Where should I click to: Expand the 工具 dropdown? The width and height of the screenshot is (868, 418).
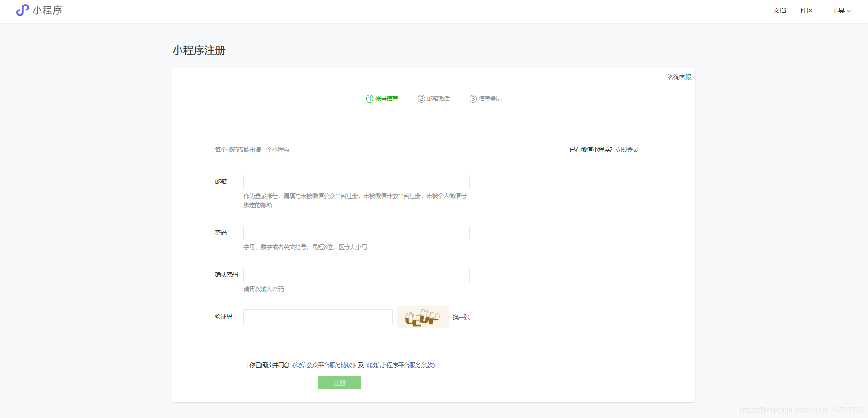tap(841, 10)
